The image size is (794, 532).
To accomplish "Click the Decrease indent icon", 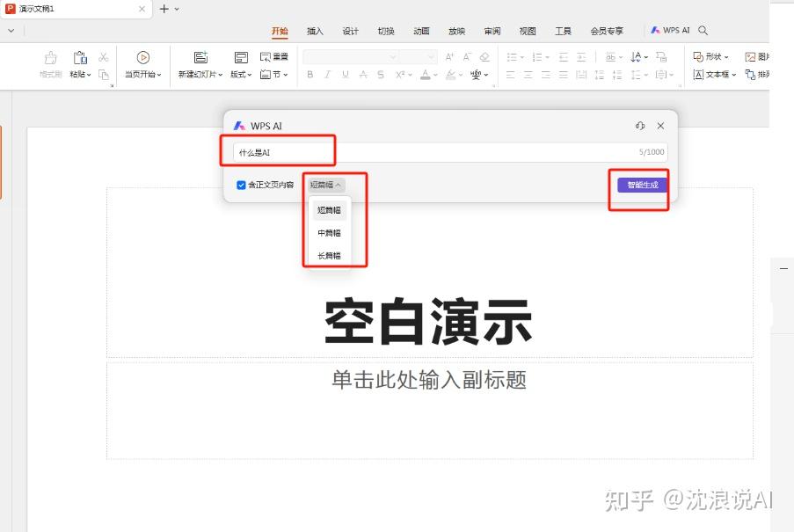I will click(x=564, y=56).
